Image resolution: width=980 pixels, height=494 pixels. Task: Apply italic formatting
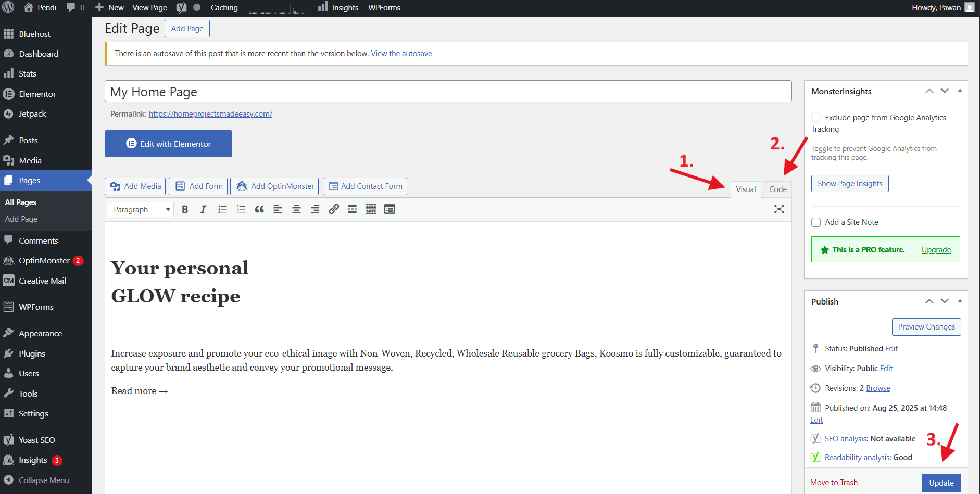tap(203, 209)
